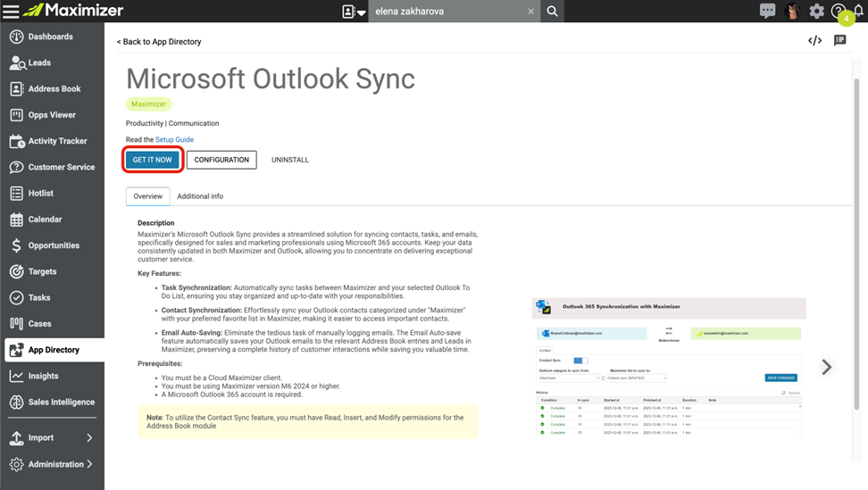Open the Address Book module
This screenshot has height=490, width=868.
(x=52, y=89)
